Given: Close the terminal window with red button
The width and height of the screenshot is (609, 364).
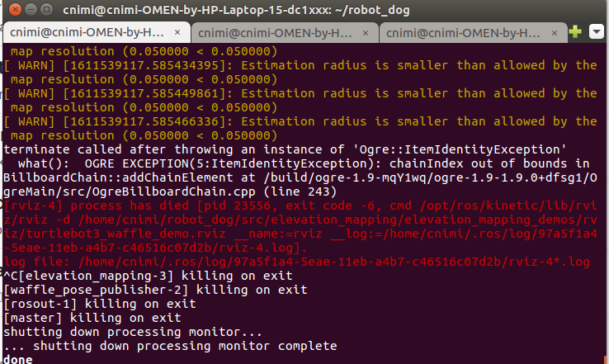Looking at the screenshot, I should coord(15,9).
